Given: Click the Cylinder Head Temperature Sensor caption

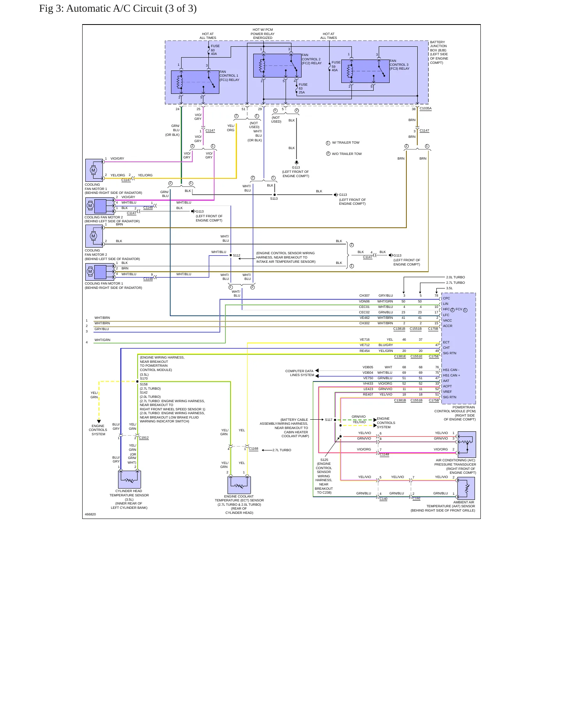Looking at the screenshot, I should (129, 499).
